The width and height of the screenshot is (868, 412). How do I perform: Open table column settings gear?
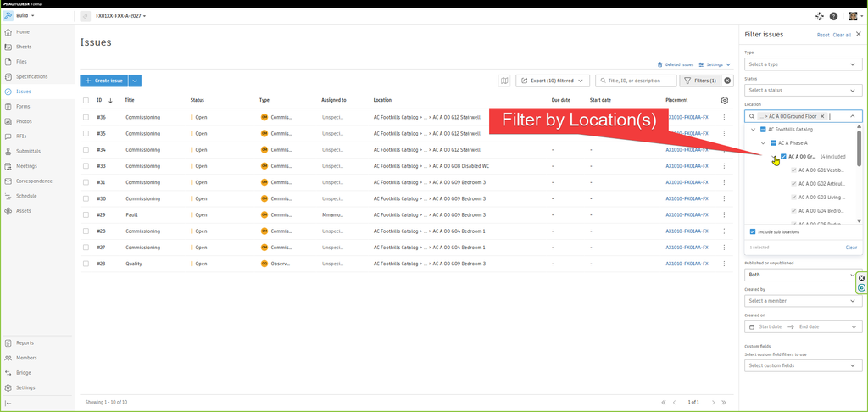tap(724, 100)
